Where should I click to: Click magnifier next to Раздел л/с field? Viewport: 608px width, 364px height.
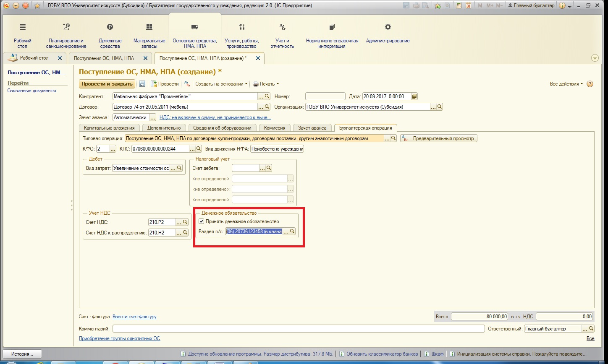[293, 231]
